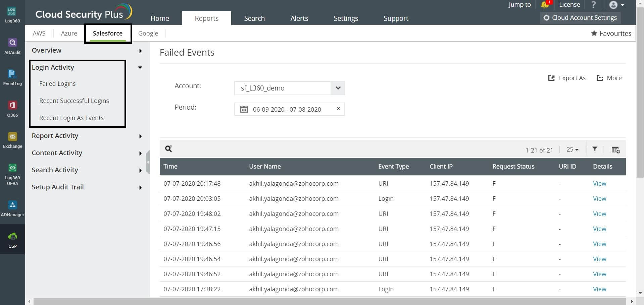This screenshot has height=305, width=644.
Task: Switch to the O365 product icon
Action: point(12,109)
